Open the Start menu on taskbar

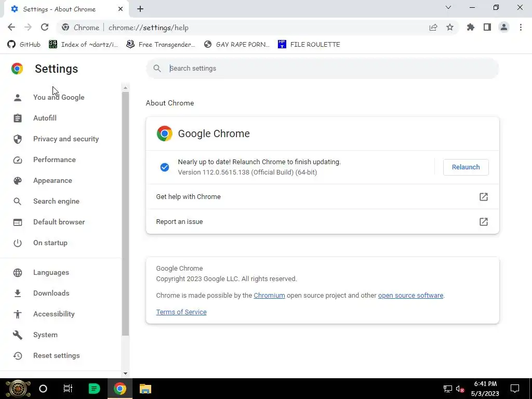tap(18, 389)
